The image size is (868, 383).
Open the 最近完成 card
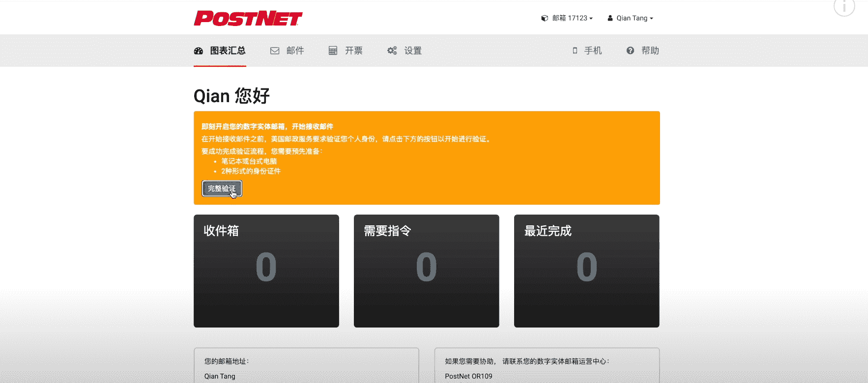click(586, 271)
